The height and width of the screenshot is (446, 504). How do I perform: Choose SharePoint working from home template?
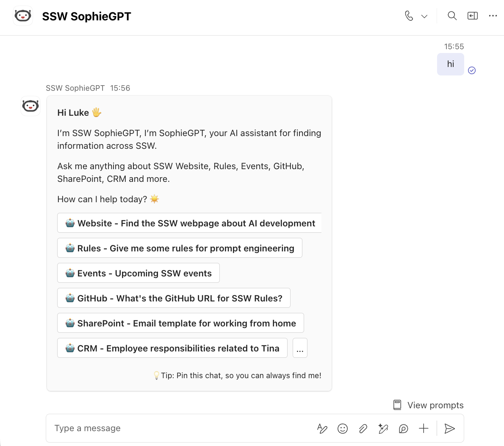tap(181, 323)
